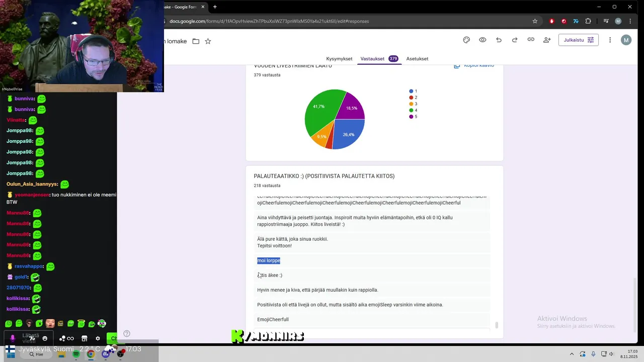Image resolution: width=644 pixels, height=362 pixels.
Task: Open the Forms three-dot more menu
Action: coord(610,40)
